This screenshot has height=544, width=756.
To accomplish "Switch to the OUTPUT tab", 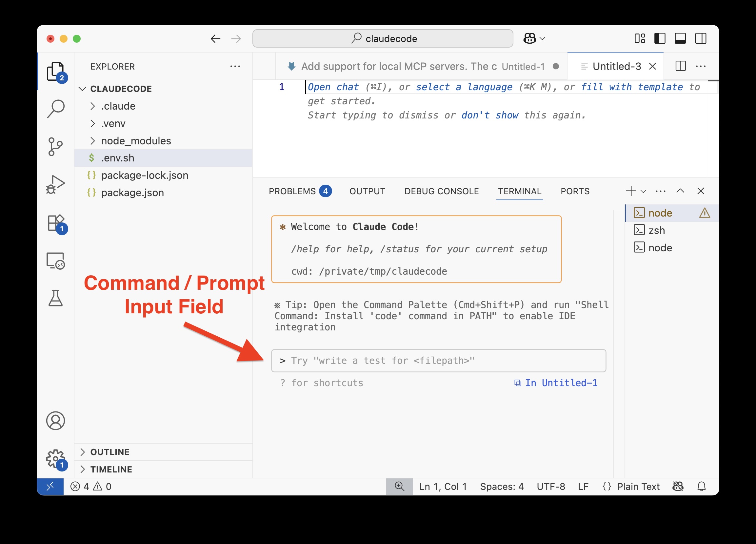I will [x=367, y=191].
